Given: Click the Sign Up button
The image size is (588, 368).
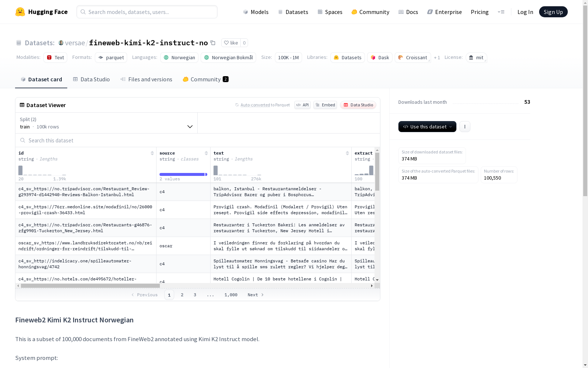Looking at the screenshot, I should 553,12.
